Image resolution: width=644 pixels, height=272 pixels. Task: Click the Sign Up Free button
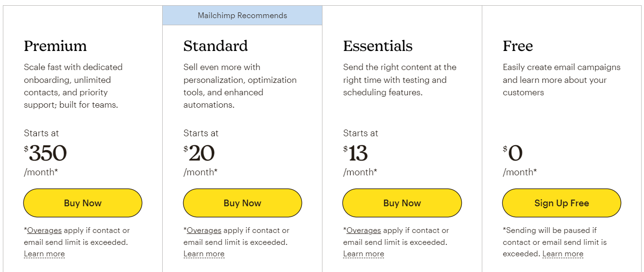(561, 203)
